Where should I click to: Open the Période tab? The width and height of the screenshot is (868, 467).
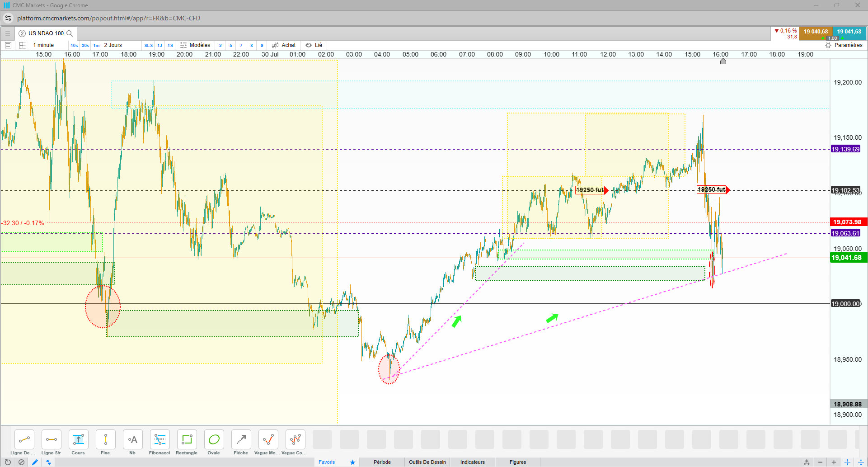click(x=382, y=462)
